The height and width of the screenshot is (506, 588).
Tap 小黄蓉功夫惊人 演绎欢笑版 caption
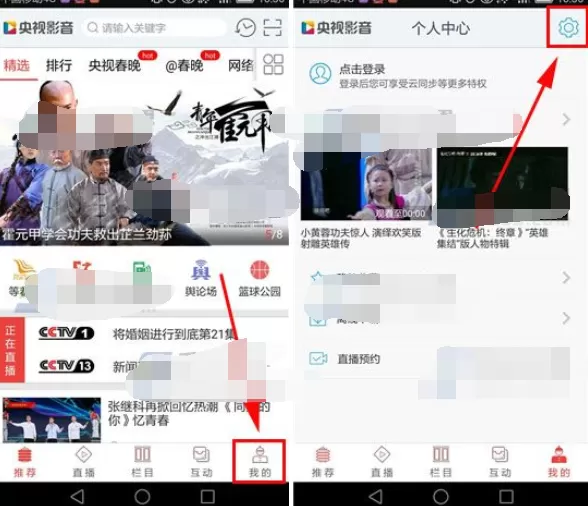pos(361,238)
